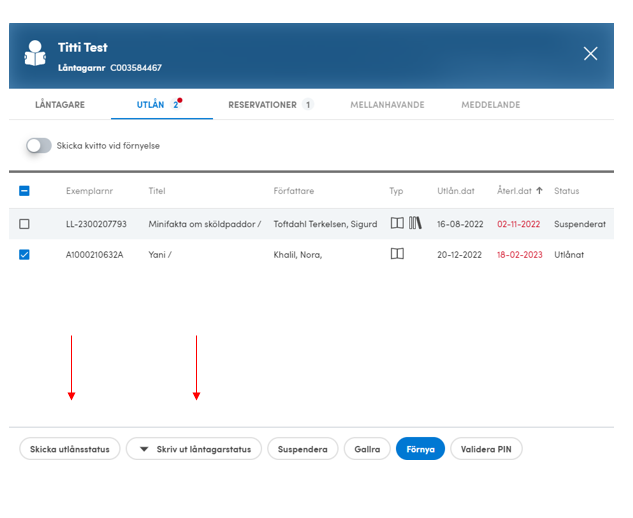Click the Suspendera button
Viewport: 633px width, 518px height.
[302, 449]
